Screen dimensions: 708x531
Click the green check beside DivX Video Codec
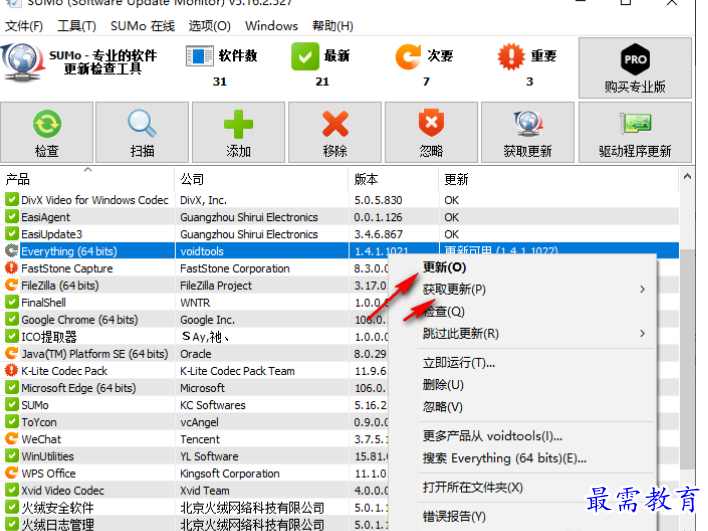click(11, 200)
